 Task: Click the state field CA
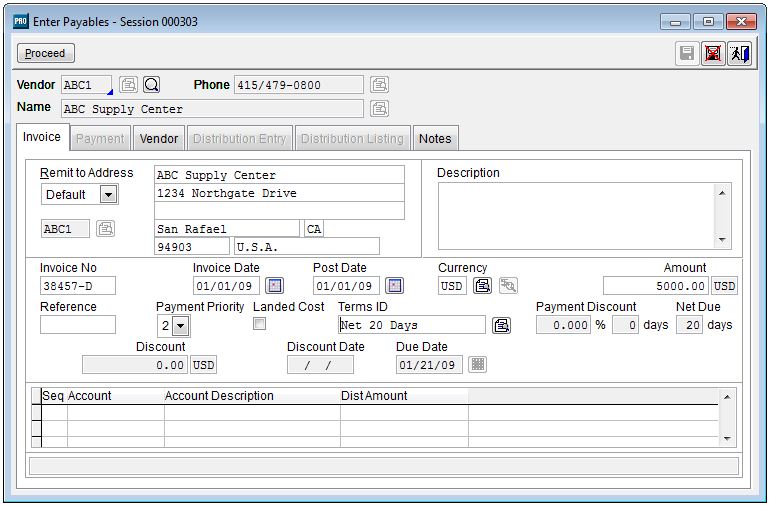314,229
